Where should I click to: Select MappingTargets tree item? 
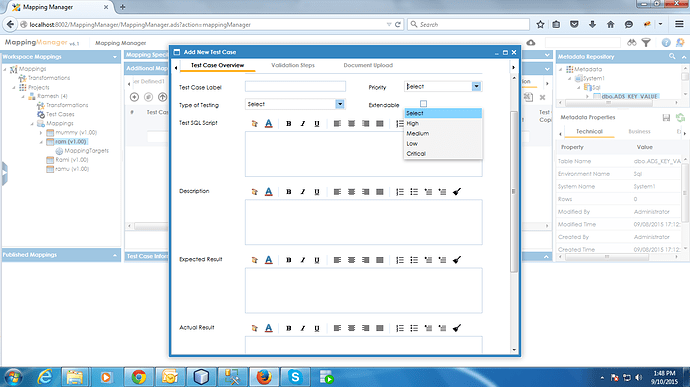click(x=87, y=151)
